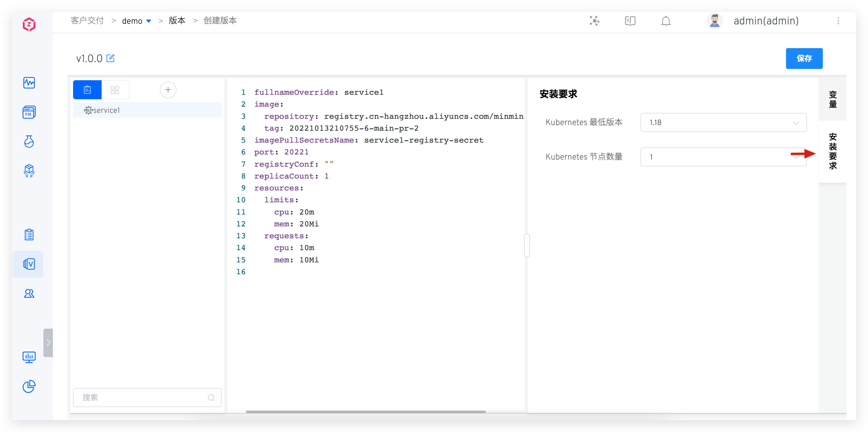Open the PM project icon in sidebar
Viewport: 868px width, 432px height.
pyautogui.click(x=29, y=112)
